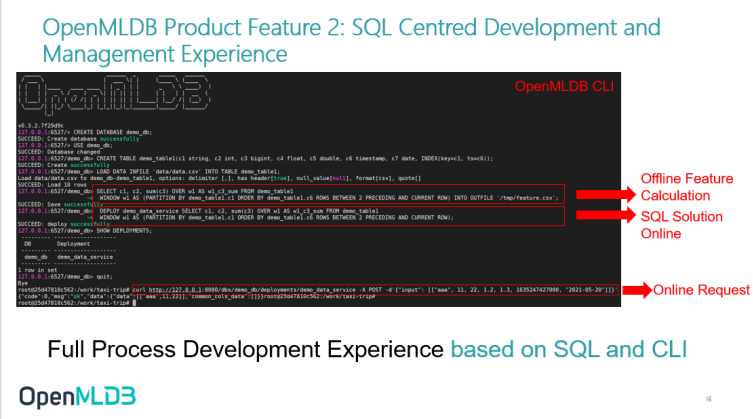
Task: Select the "SUCCEED: Database changed" line
Action: [x=59, y=152]
